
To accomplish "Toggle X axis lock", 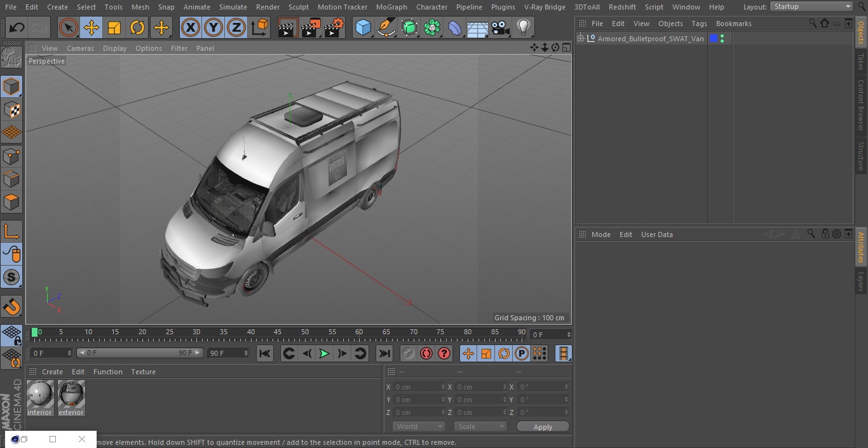I will click(190, 28).
